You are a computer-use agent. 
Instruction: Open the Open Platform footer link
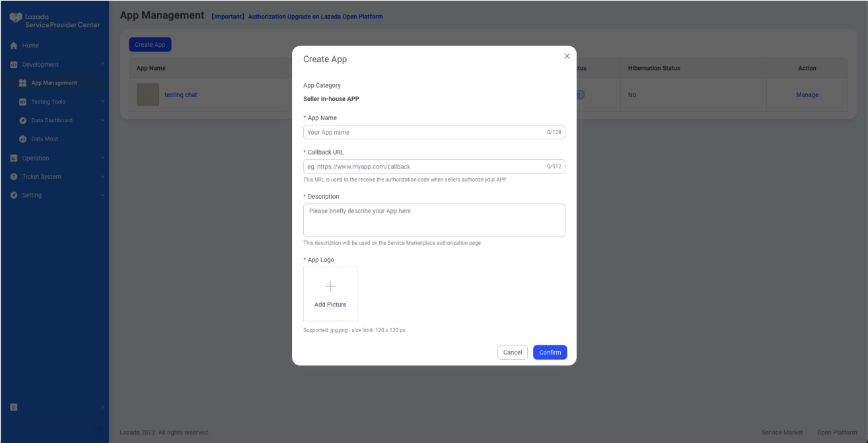tap(836, 432)
